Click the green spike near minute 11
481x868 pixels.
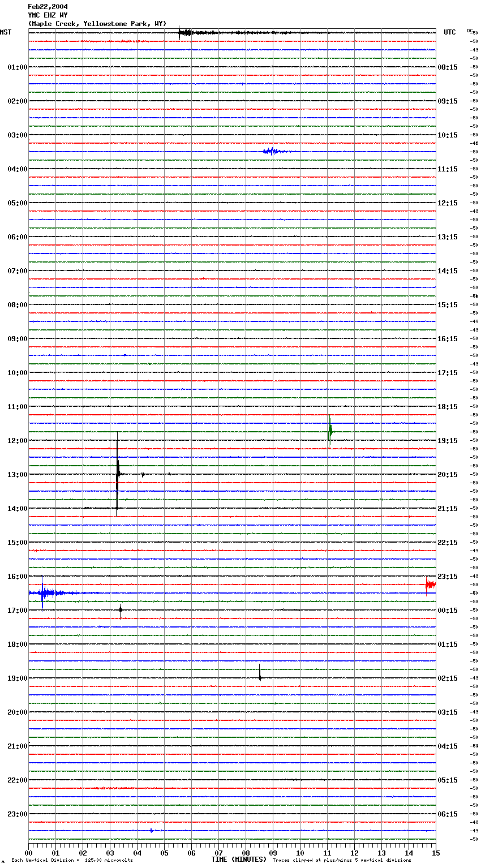tap(330, 431)
